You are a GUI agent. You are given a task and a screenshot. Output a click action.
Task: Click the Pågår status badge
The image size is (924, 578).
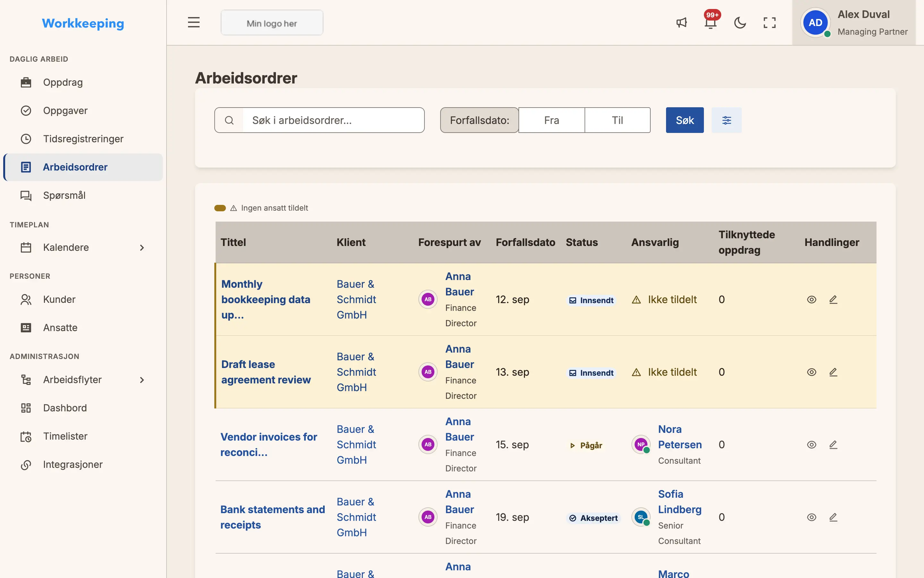point(586,445)
